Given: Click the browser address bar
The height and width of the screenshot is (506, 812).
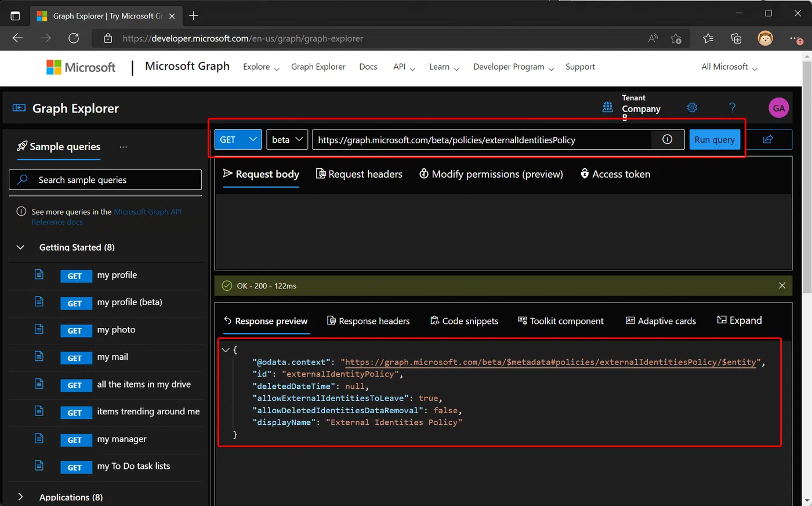Looking at the screenshot, I should 371,38.
